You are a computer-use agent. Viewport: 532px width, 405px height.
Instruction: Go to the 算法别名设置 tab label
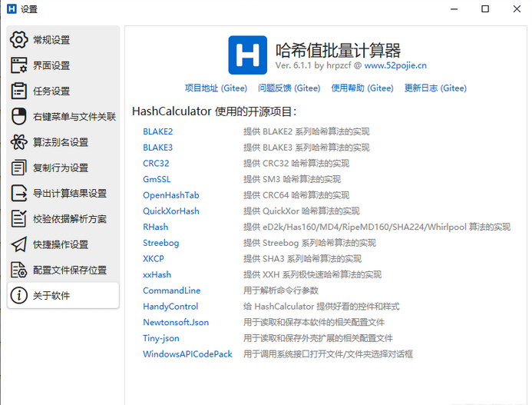[x=61, y=142]
